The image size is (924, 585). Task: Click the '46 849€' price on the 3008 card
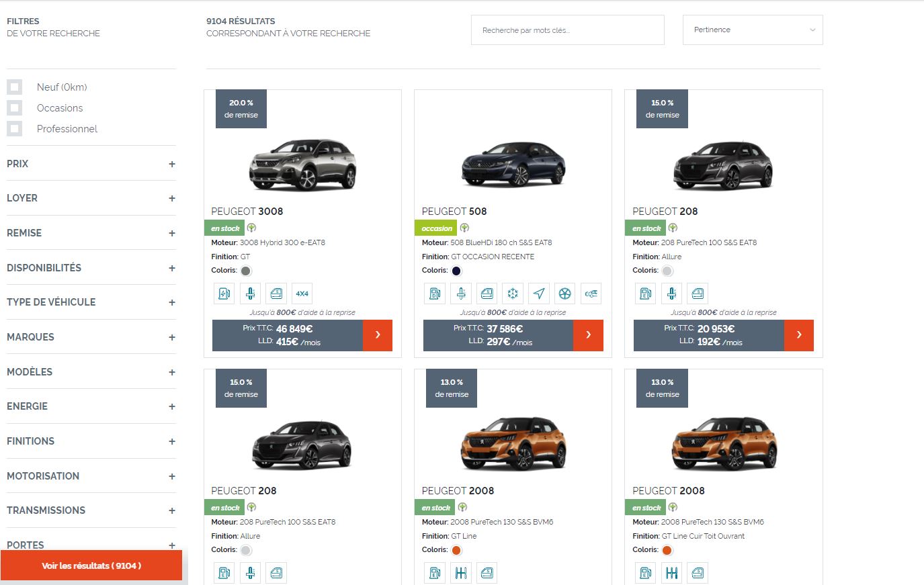[x=294, y=329]
